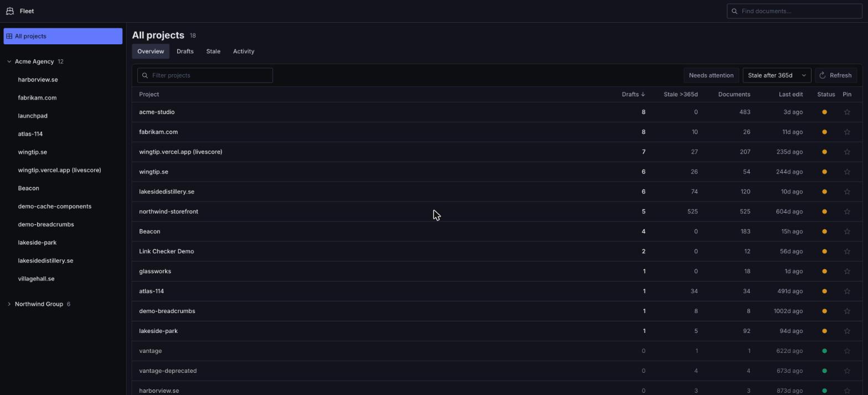Toggle pin star for northwind-storefront
This screenshot has width=868, height=395.
pos(847,212)
